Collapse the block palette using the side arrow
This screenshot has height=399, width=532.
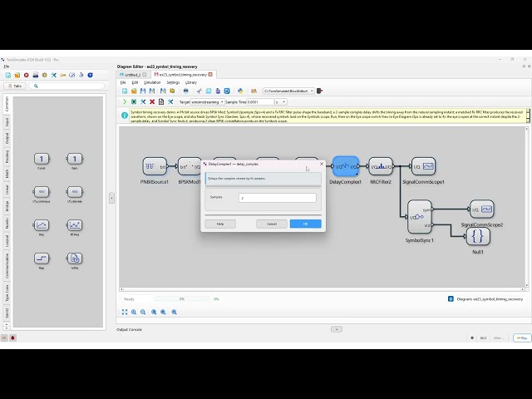[111, 198]
